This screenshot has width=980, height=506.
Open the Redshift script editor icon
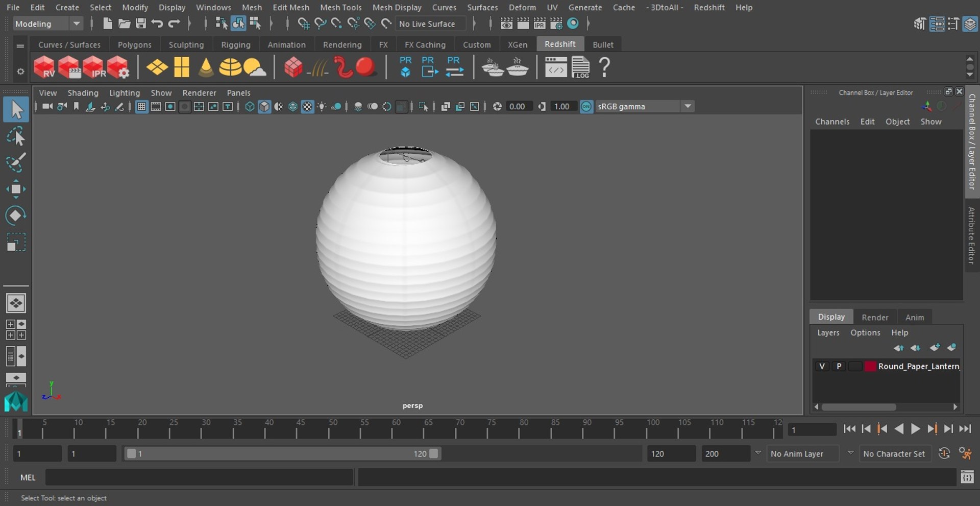coord(556,67)
